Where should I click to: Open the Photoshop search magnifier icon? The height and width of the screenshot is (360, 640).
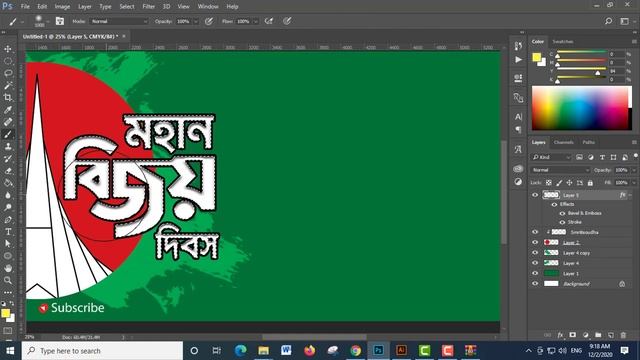[x=608, y=21]
